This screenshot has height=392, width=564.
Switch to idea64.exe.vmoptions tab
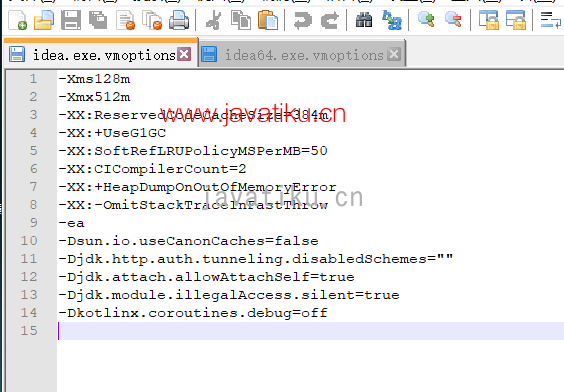[x=303, y=55]
